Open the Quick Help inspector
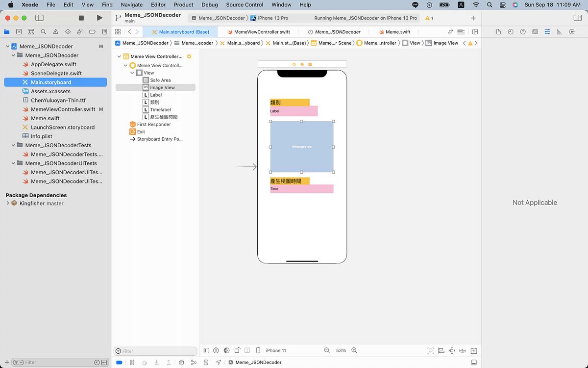 (522, 31)
